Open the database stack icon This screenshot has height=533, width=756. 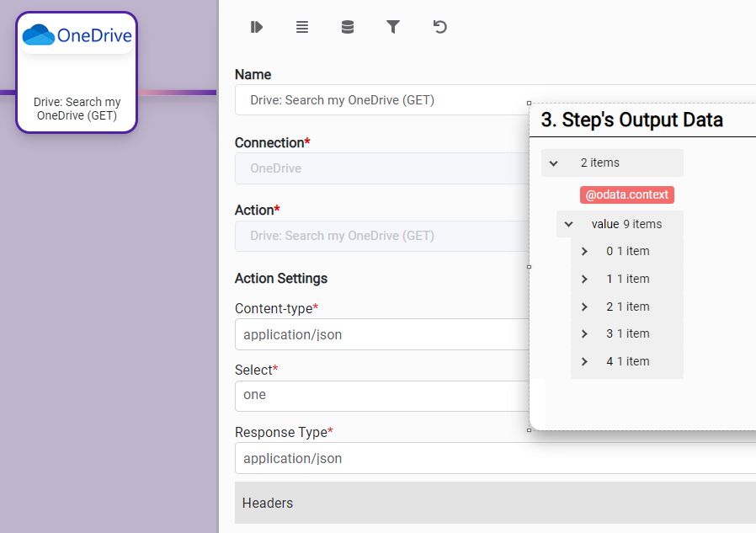[348, 27]
